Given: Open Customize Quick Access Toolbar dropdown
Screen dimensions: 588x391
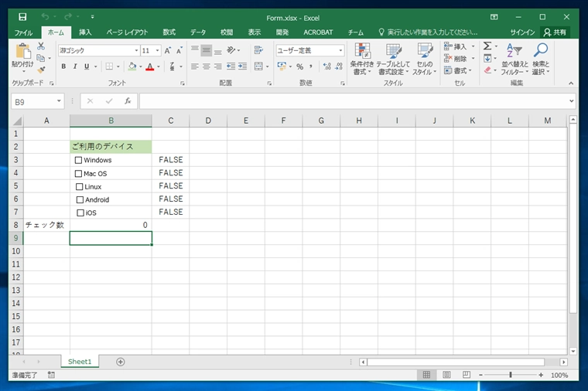Looking at the screenshot, I should coord(92,17).
